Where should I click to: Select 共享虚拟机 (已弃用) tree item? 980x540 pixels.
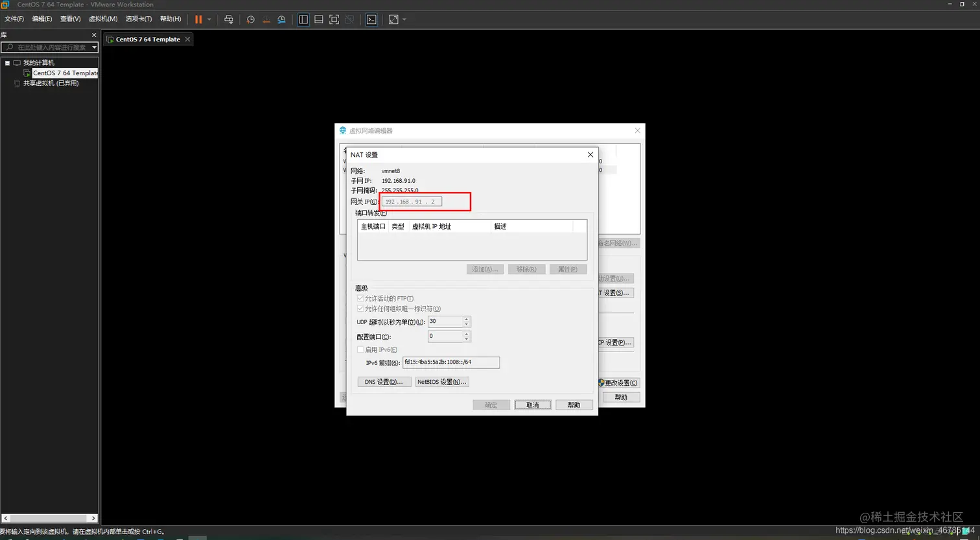click(x=51, y=84)
